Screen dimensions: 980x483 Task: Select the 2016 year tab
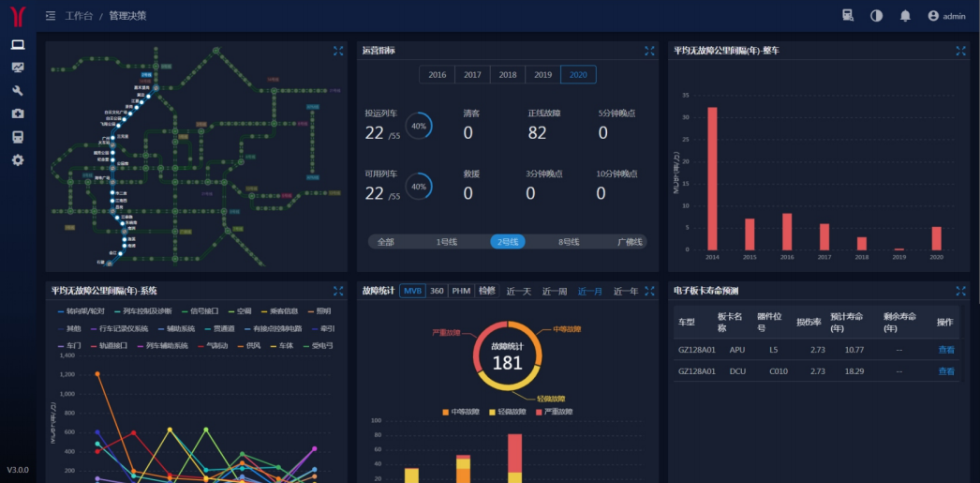point(437,74)
